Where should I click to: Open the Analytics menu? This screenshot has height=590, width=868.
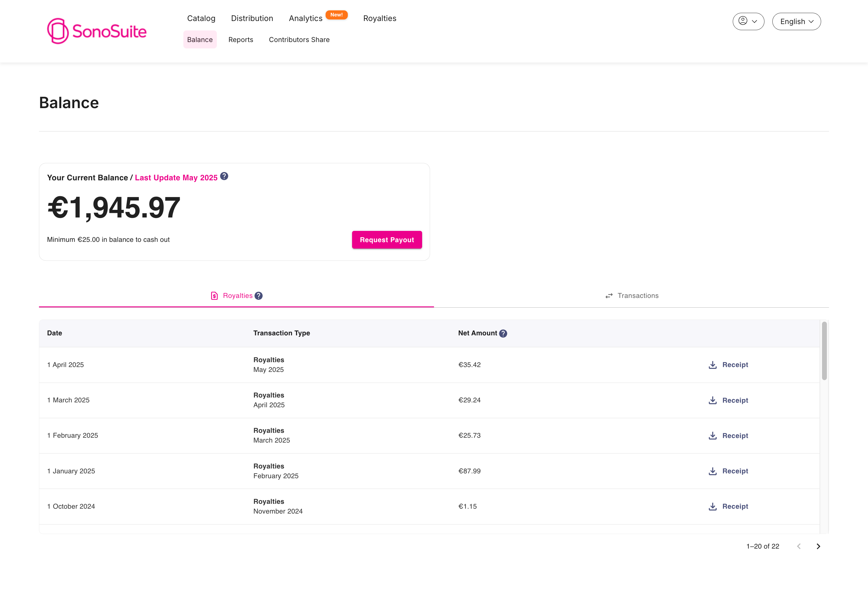click(305, 18)
